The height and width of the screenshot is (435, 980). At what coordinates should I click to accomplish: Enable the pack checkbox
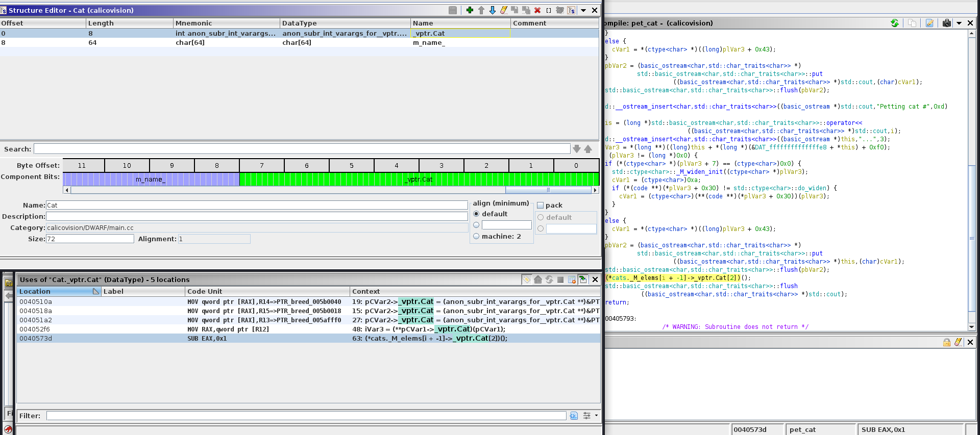(540, 206)
